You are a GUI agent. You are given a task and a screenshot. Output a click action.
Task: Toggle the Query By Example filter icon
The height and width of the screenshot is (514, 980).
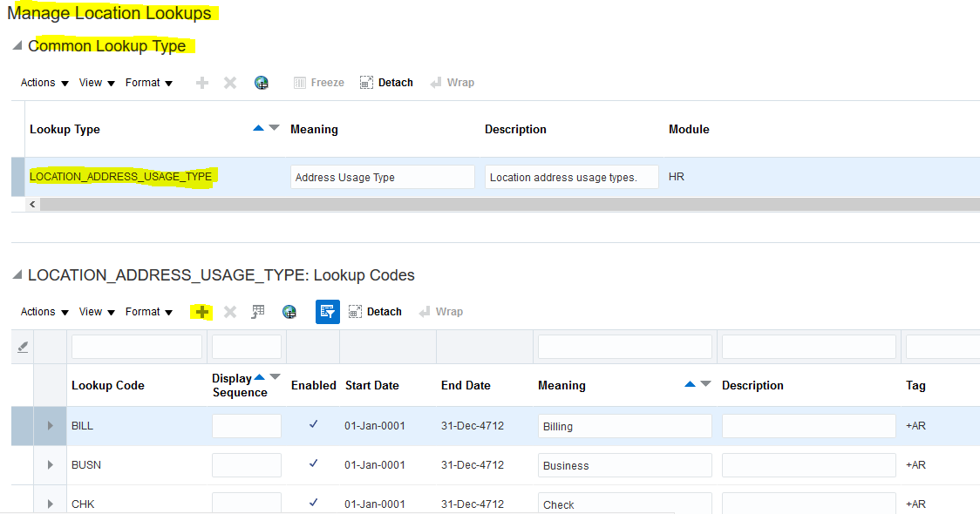(327, 311)
